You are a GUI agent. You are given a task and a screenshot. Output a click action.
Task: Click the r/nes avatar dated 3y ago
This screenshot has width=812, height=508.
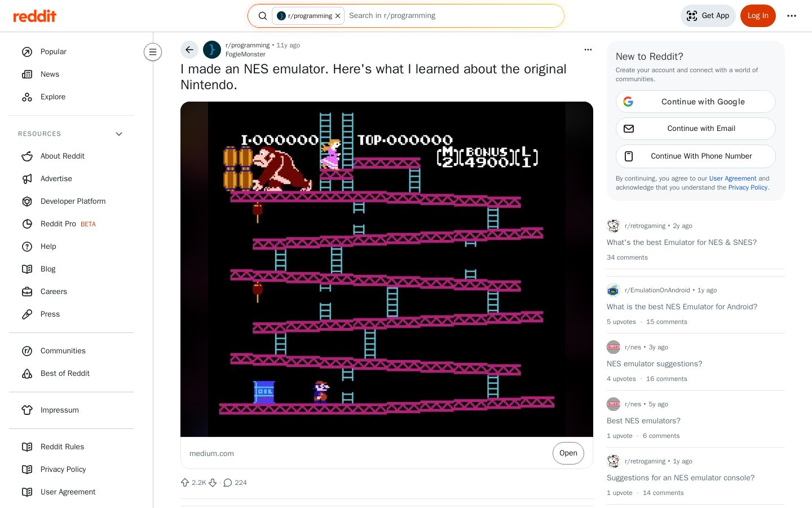[614, 347]
